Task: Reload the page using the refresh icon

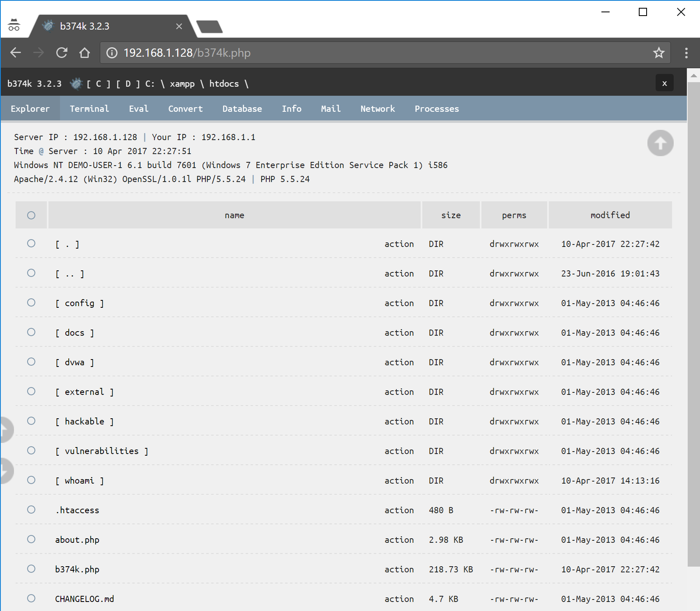Action: tap(62, 53)
